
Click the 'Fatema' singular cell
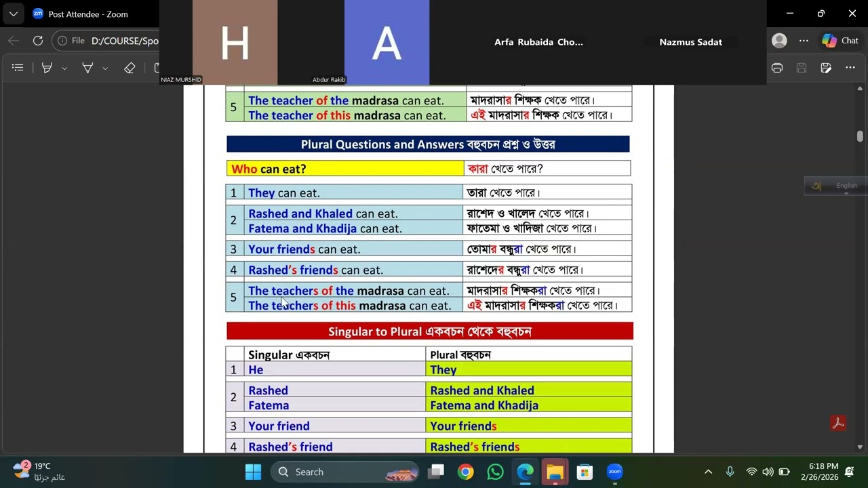[336, 405]
